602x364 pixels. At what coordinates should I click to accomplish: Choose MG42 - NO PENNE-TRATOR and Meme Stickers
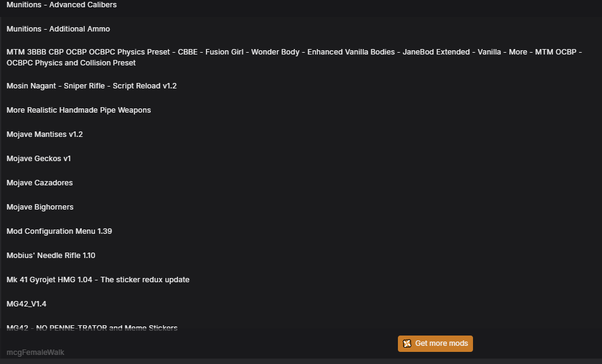(92, 328)
